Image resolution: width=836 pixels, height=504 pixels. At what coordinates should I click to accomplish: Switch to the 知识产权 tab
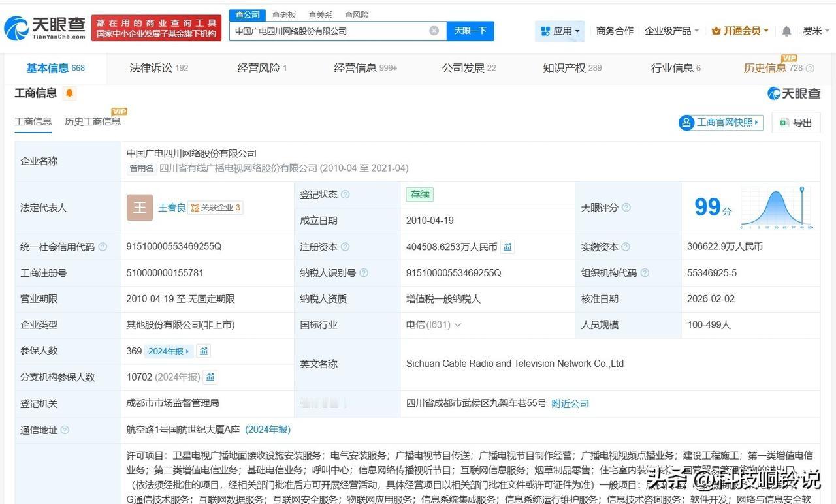click(x=572, y=68)
